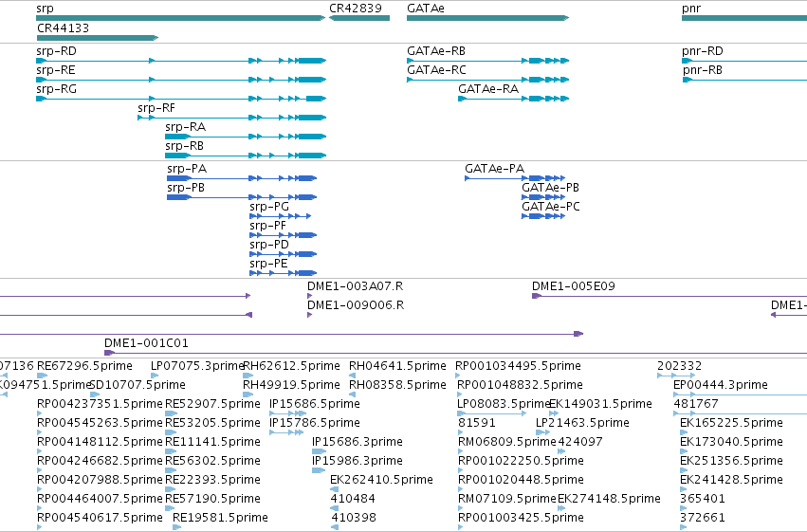Screen dimensions: 807x532
Task: Select EST RP001048832.5prime
Action: (460, 394)
